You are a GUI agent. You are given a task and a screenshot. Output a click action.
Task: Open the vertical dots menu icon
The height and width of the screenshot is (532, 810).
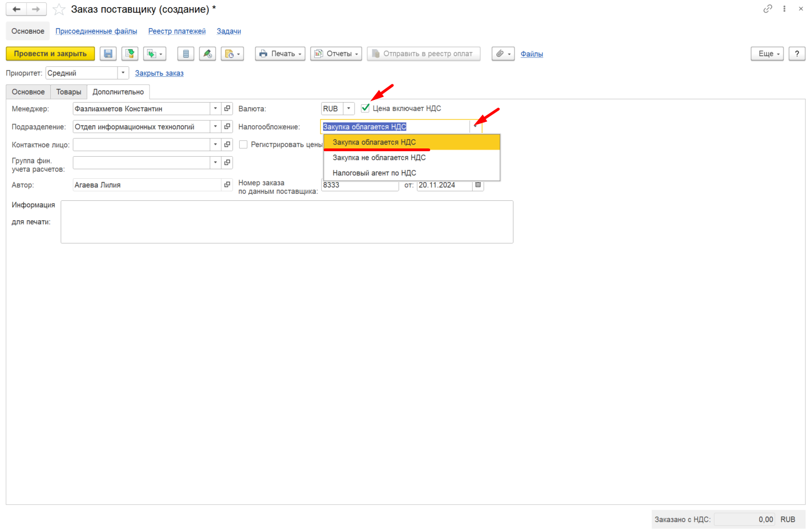pyautogui.click(x=784, y=9)
